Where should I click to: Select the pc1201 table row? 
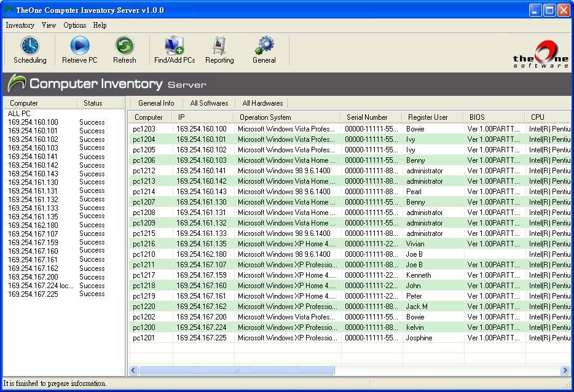(351, 338)
